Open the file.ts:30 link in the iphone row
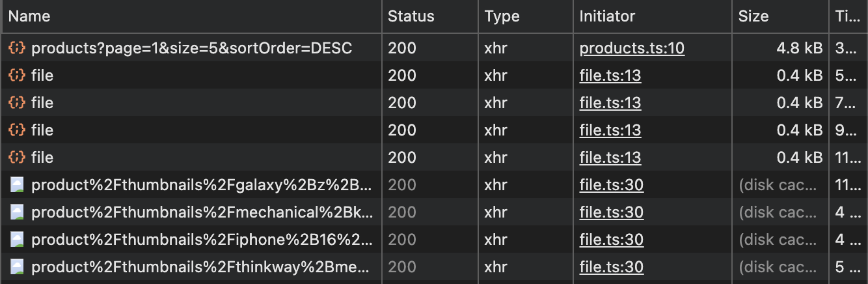Screen dimensions: 868x284 tap(611, 240)
